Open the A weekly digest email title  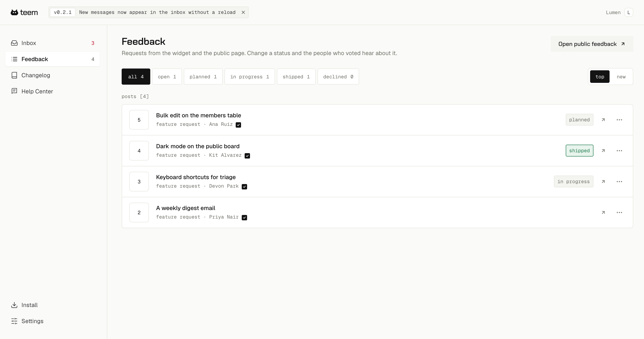pos(186,208)
